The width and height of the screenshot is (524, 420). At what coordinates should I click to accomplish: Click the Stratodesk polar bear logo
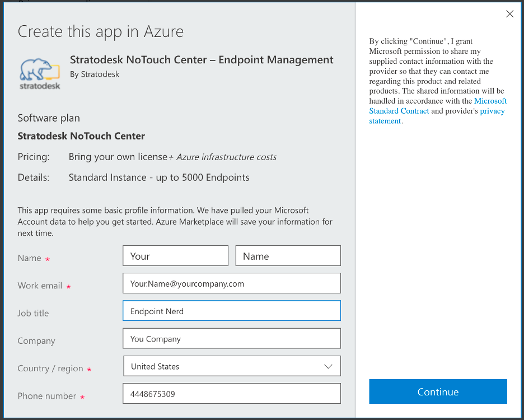40,74
